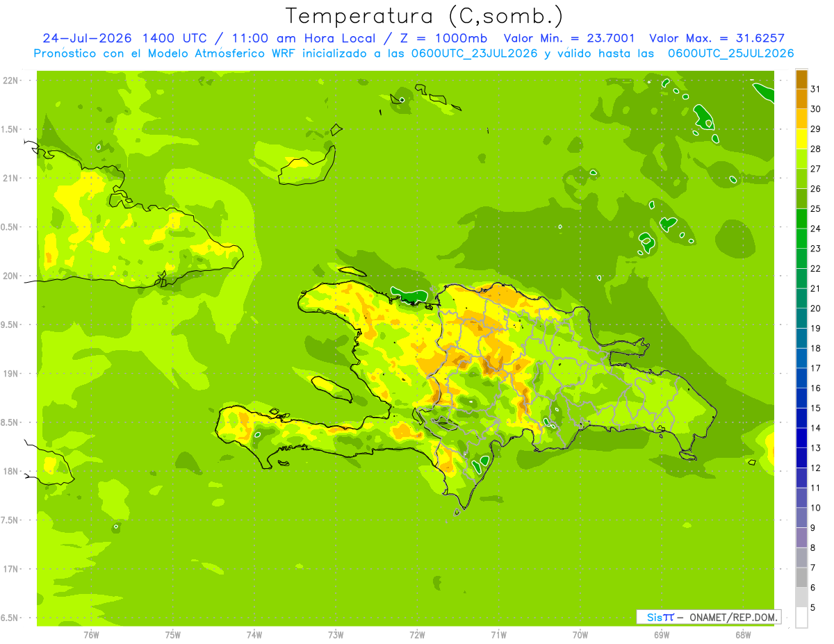Click the '18N' latitude label
Image resolution: width=834 pixels, height=644 pixels.
[x=10, y=471]
